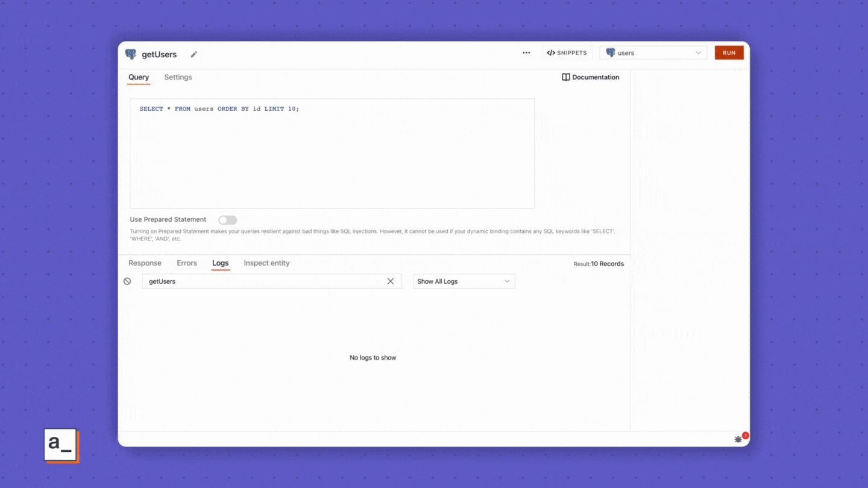Click the Appsmith logo in the corner
The image size is (868, 488).
61,445
